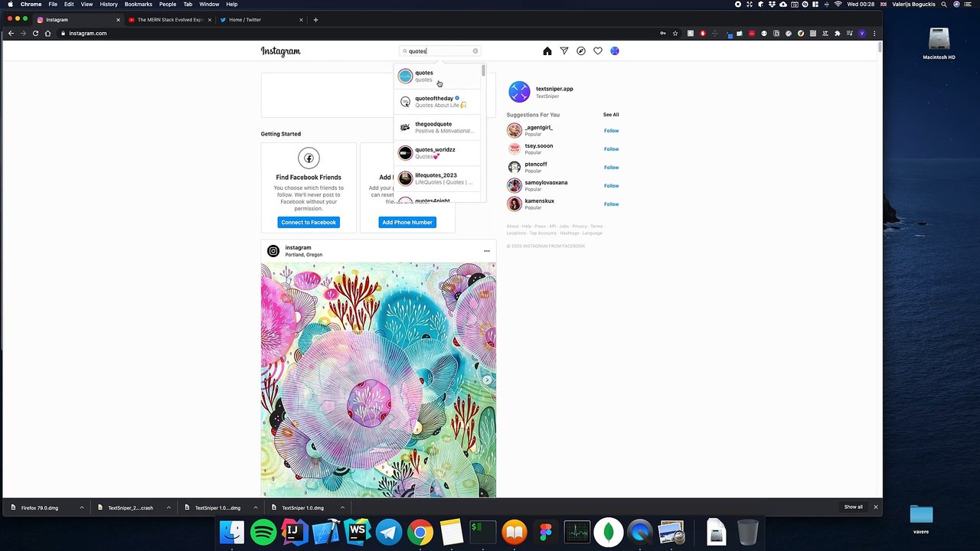980x551 pixels.
Task: Click the instagram post author name
Action: (x=298, y=248)
